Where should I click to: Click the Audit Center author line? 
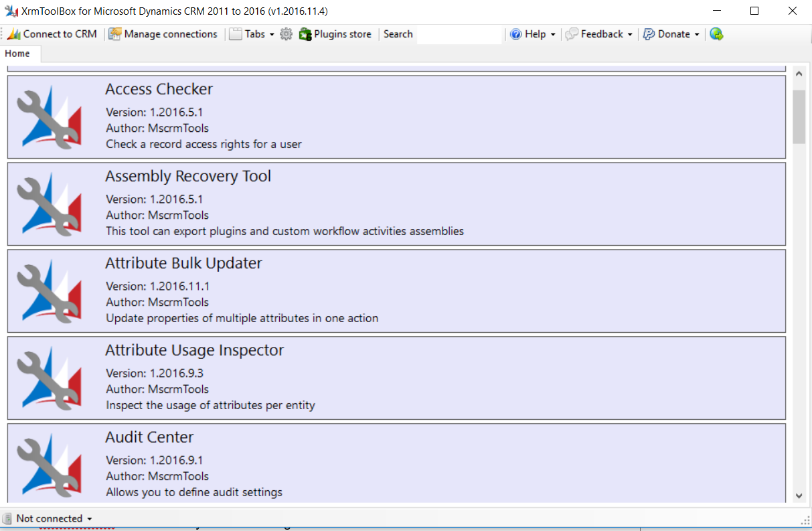[x=157, y=476]
